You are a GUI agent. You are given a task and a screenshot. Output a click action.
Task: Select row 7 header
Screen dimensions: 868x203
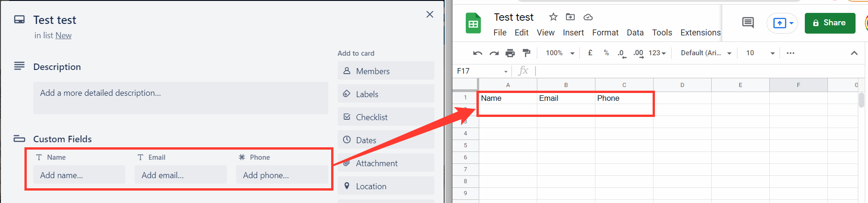465,169
